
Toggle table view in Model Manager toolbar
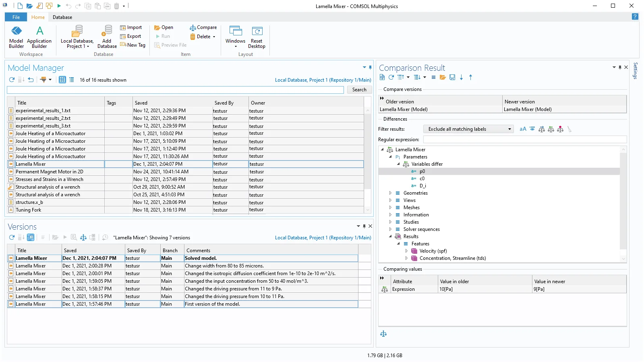coord(62,80)
